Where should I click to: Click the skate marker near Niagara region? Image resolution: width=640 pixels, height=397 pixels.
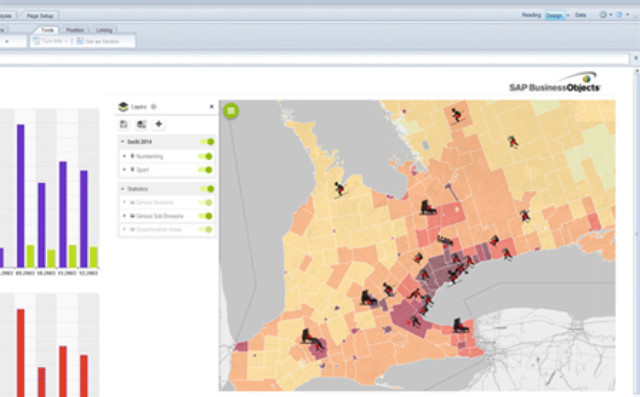pyautogui.click(x=460, y=325)
